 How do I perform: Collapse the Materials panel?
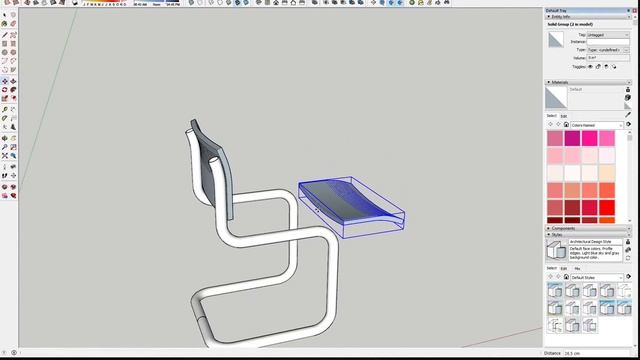tap(549, 82)
